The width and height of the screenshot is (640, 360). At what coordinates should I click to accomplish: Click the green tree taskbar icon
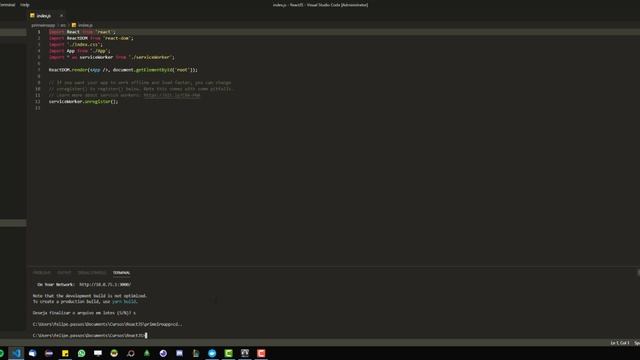point(147,353)
